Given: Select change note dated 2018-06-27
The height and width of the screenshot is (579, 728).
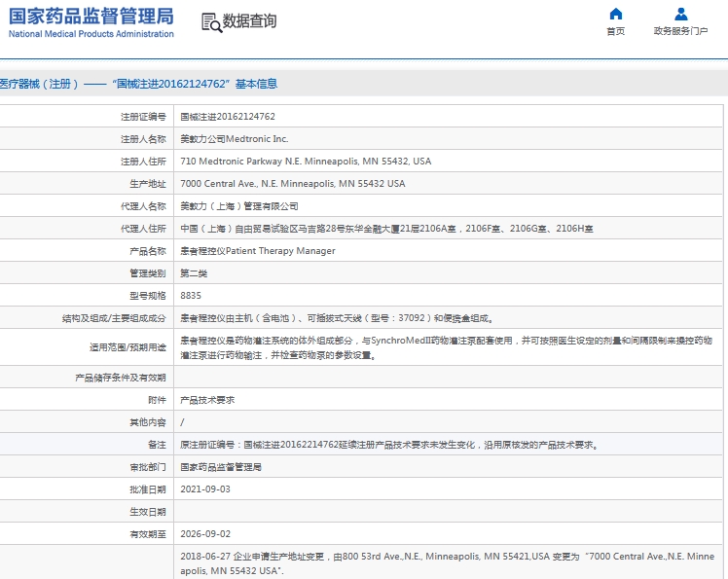Looking at the screenshot, I should click(x=447, y=563).
